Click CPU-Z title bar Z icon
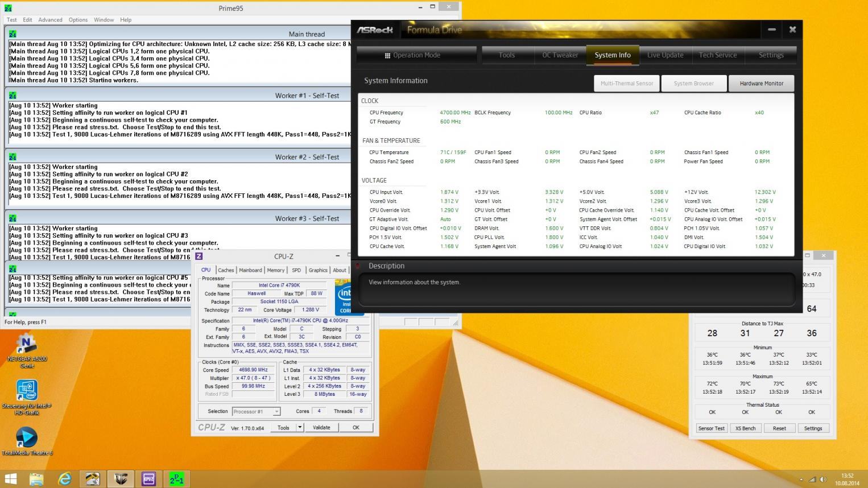The height and width of the screenshot is (488, 868). pos(199,257)
